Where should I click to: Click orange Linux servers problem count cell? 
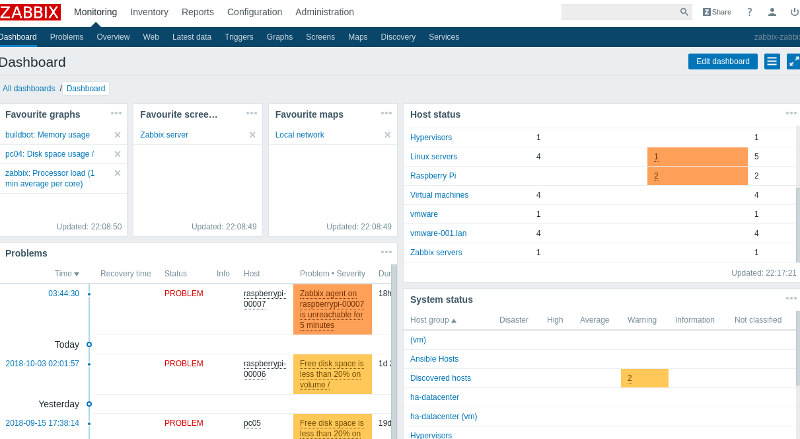click(x=697, y=157)
